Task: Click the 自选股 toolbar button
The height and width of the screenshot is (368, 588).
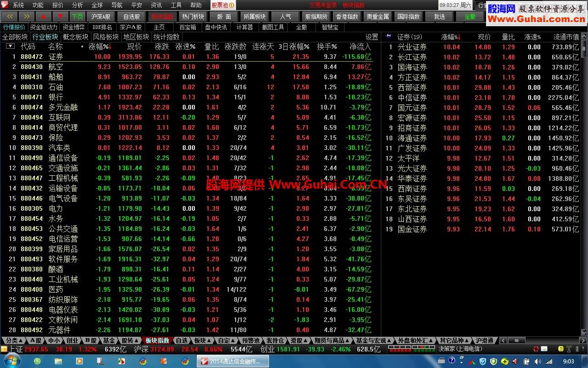Action: click(x=132, y=16)
